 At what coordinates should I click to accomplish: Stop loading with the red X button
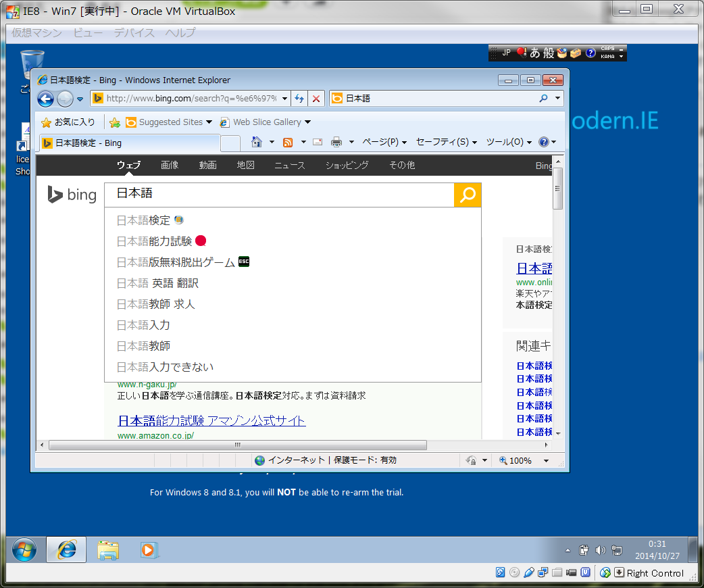[316, 99]
